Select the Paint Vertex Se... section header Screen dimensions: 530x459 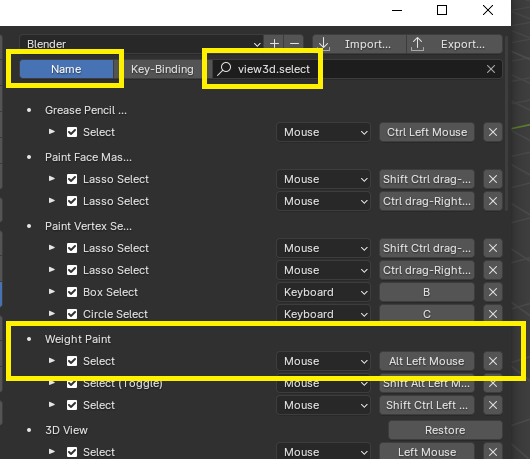pyautogui.click(x=88, y=226)
